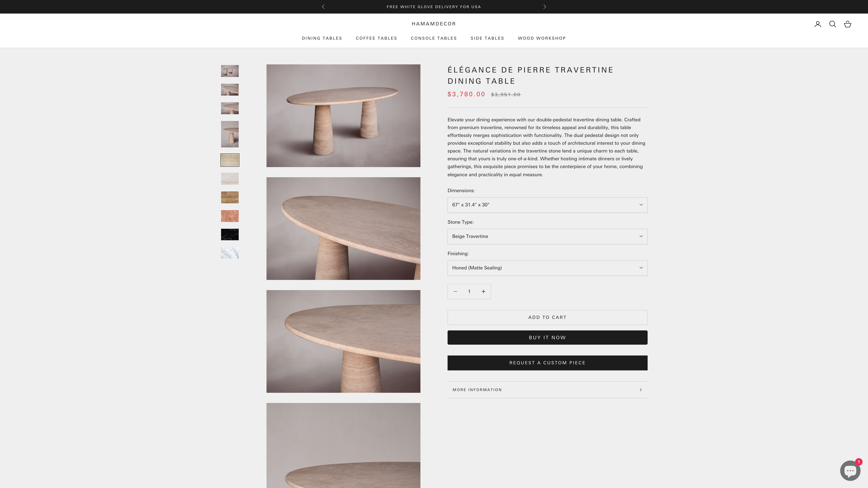The image size is (868, 488).
Task: Open the shopping cart icon
Action: [x=847, y=24]
